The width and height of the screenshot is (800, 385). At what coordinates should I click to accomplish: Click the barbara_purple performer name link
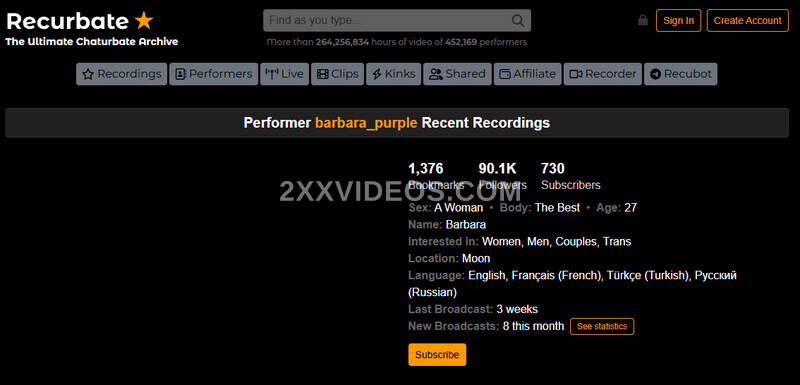366,123
